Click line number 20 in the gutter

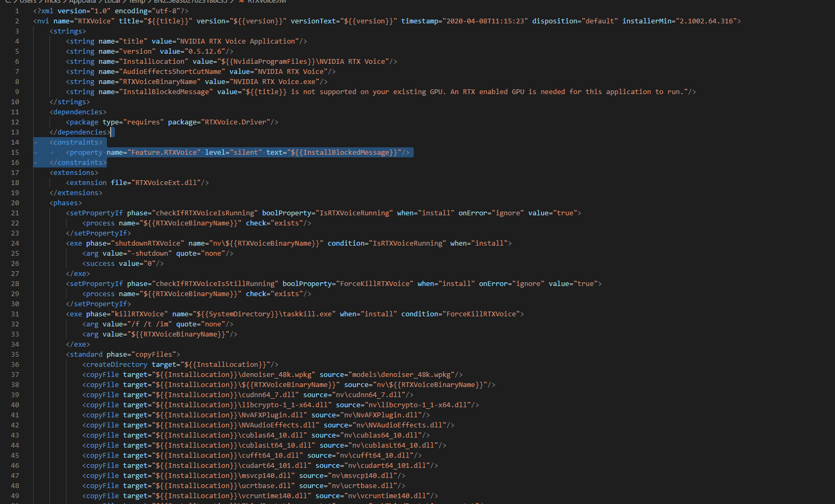click(15, 203)
